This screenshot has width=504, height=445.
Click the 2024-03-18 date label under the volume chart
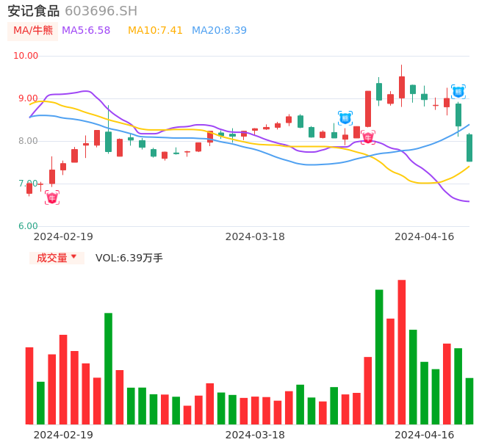255,435
